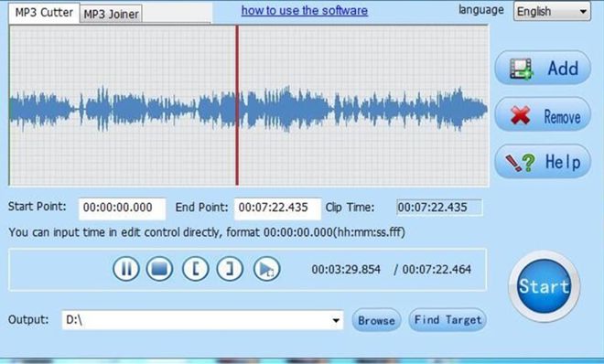
Task: Click the Remove button with red X
Action: point(543,115)
